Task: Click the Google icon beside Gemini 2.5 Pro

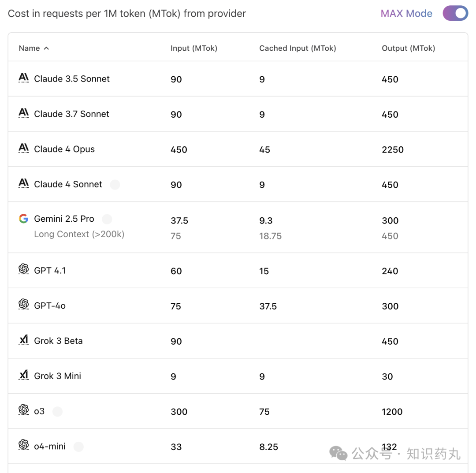Action: tap(24, 219)
